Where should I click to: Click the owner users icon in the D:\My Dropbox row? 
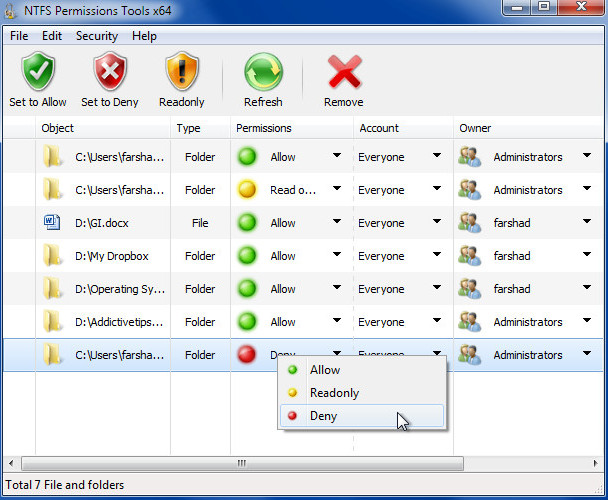tap(469, 256)
